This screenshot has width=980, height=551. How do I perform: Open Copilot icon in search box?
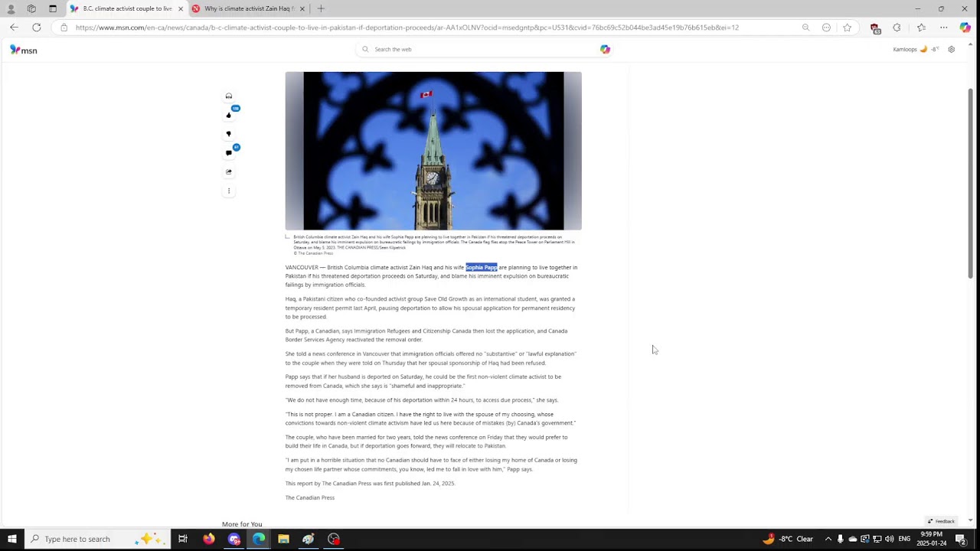(x=605, y=49)
